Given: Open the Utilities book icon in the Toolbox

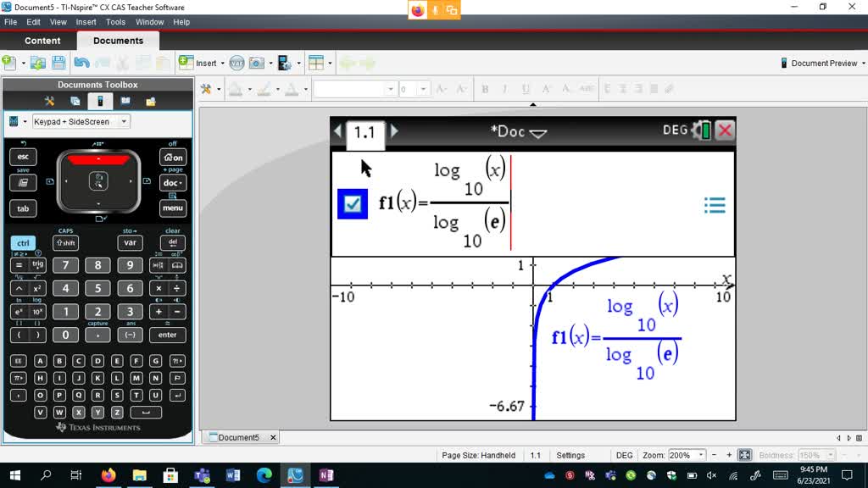Looking at the screenshot, I should (125, 102).
